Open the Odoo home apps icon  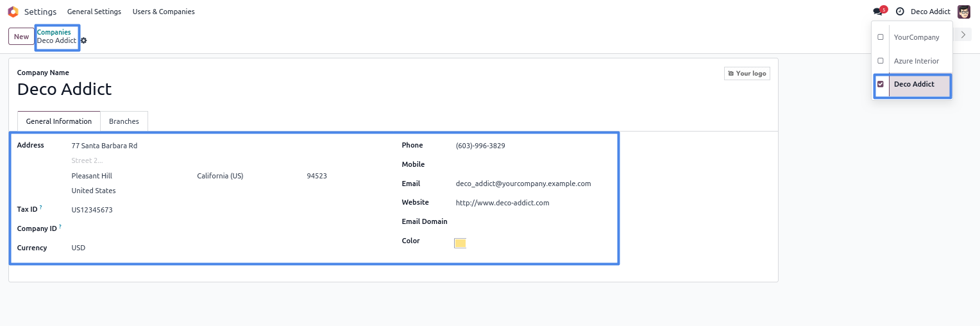[x=13, y=12]
